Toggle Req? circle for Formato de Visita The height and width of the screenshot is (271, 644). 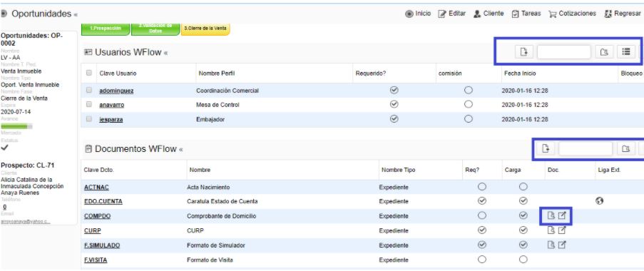click(482, 260)
